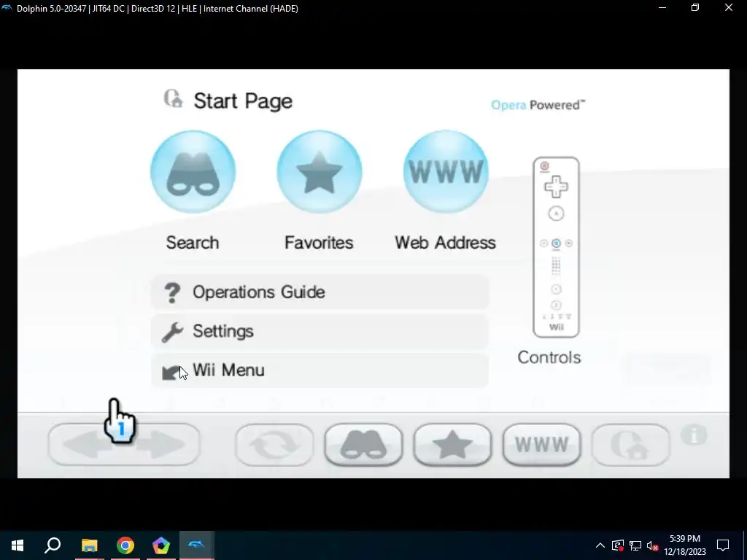Click the Favorites label under star

pos(319,243)
